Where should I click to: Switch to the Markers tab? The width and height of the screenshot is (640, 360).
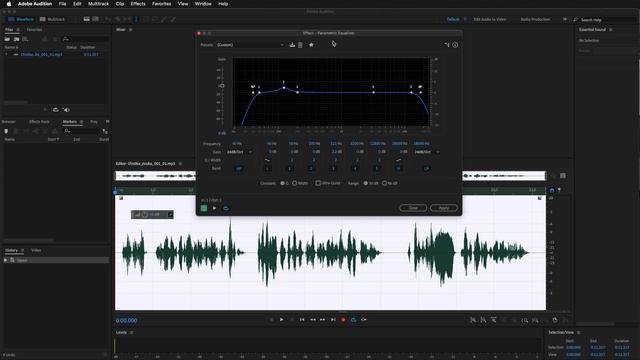coord(70,122)
